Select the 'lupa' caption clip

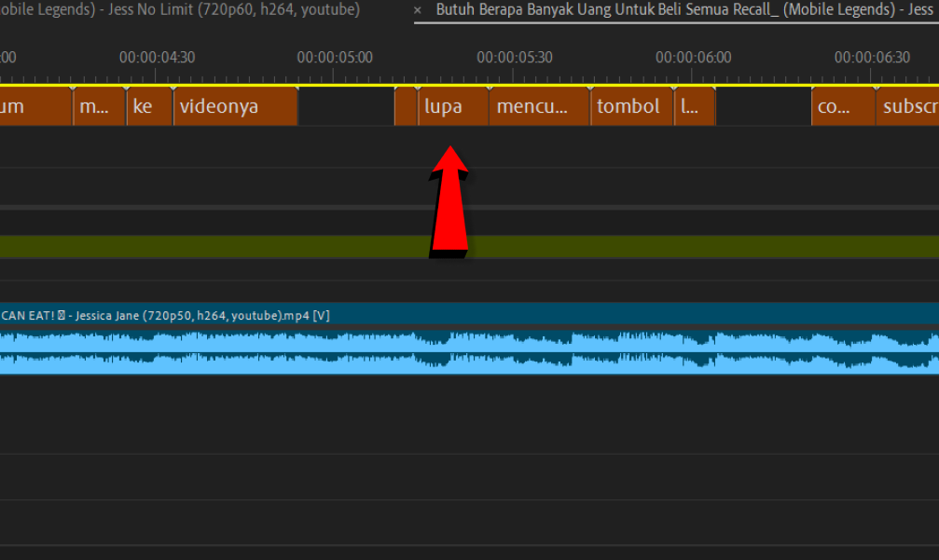click(x=453, y=106)
